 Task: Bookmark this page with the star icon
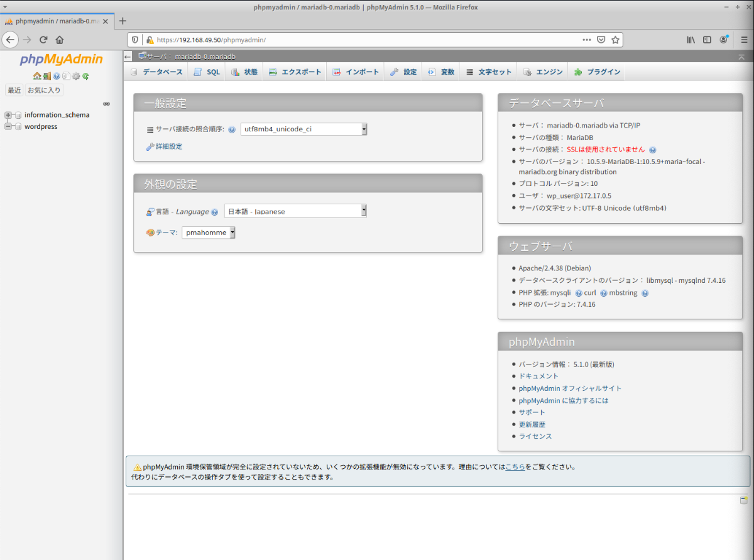tap(616, 40)
